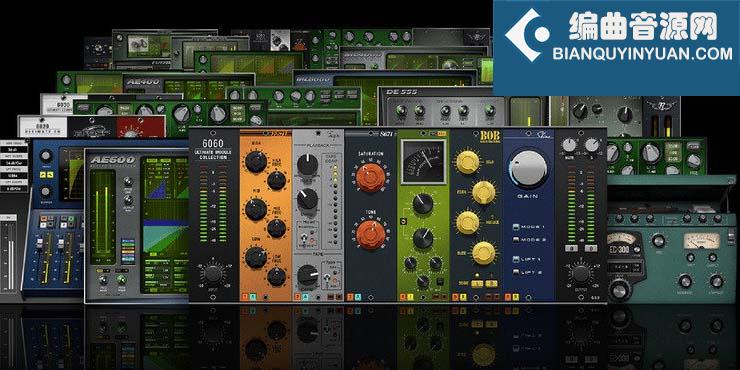Enable Mode 2 on the blue module
The height and width of the screenshot is (370, 740).
click(516, 240)
